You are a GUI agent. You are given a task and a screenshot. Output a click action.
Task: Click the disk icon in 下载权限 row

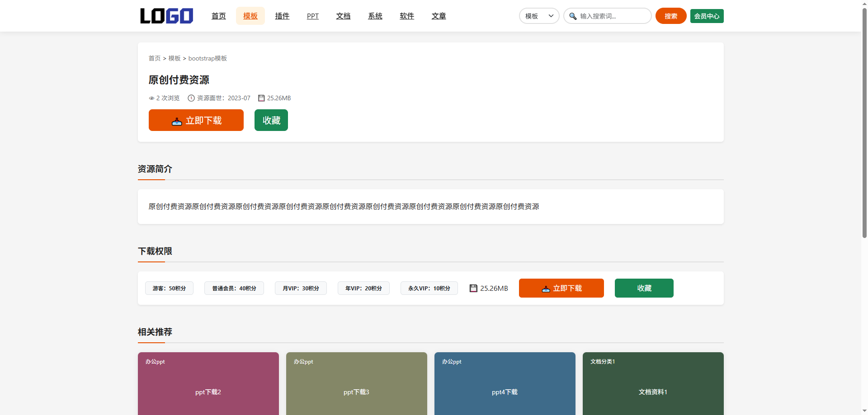pyautogui.click(x=473, y=288)
